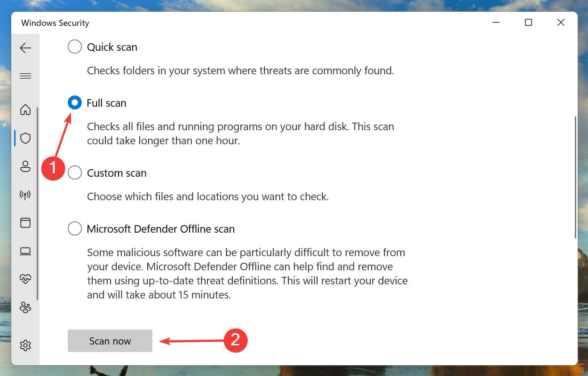
Task: Open Virus & threat protection shield icon
Action: (25, 138)
